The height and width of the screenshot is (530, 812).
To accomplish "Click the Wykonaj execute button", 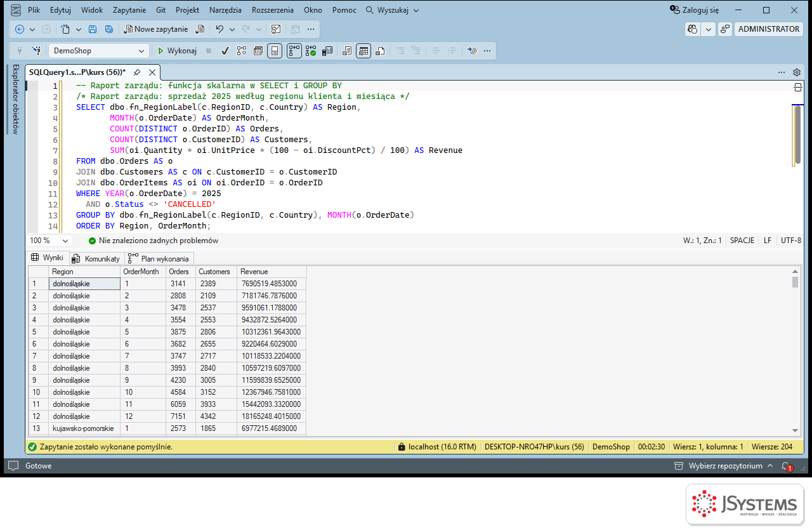I will pyautogui.click(x=177, y=51).
